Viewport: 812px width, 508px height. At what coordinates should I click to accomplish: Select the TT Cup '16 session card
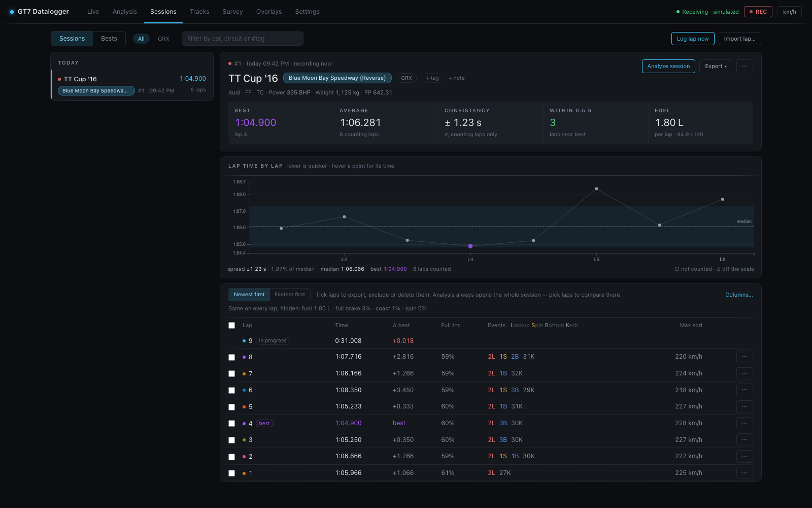132,84
